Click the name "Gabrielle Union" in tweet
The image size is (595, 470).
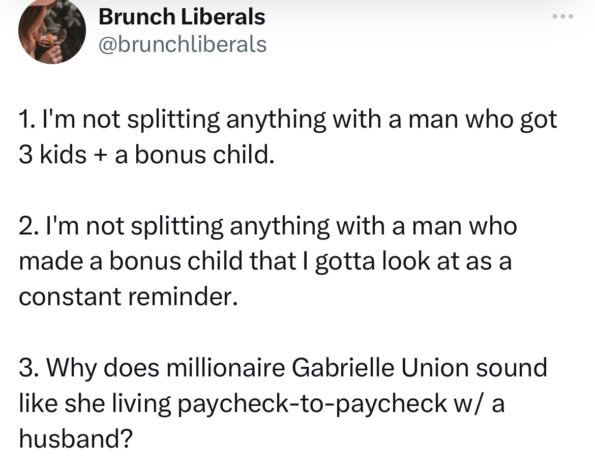click(380, 368)
